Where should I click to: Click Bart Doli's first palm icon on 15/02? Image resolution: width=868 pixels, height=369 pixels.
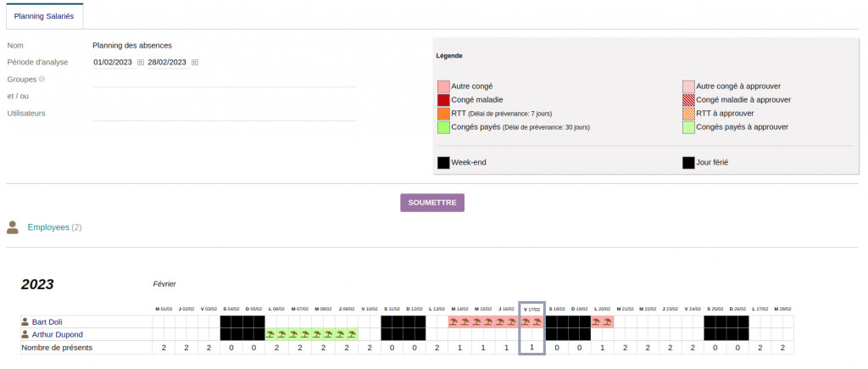click(477, 321)
